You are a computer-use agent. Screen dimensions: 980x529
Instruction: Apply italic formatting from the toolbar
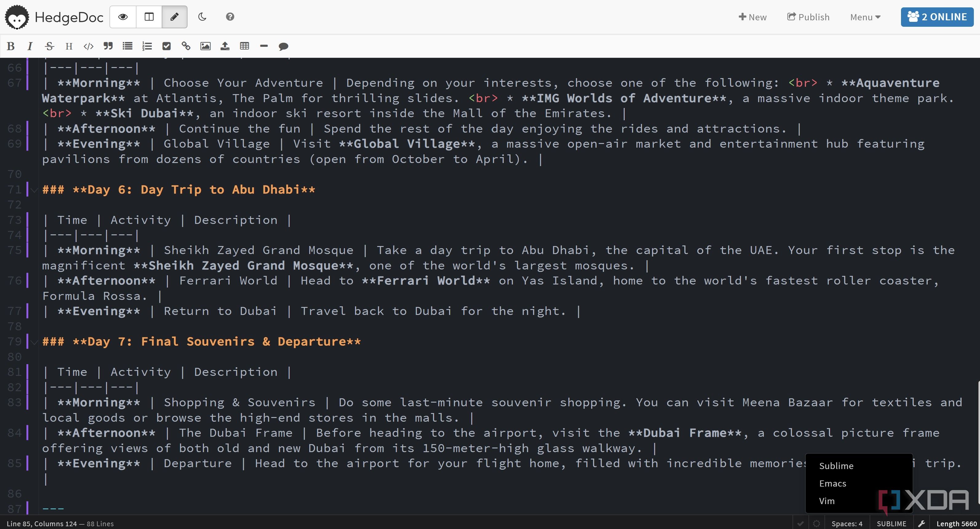(30, 46)
